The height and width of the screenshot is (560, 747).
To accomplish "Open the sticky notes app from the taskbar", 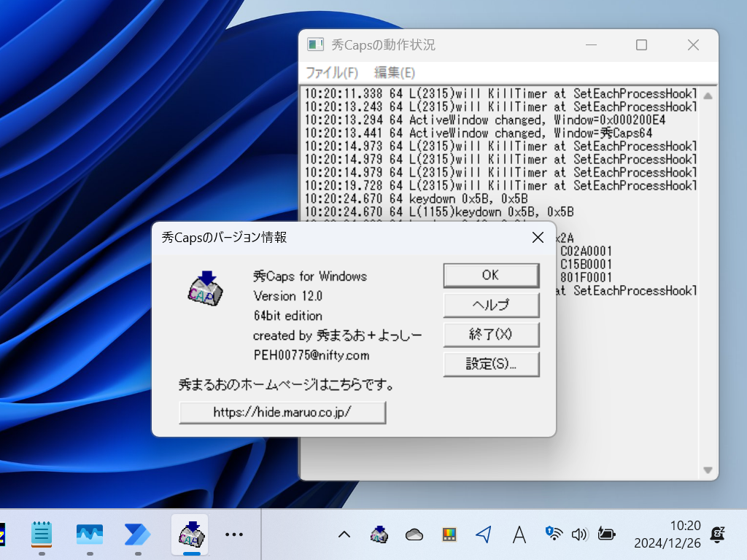I will click(x=42, y=534).
